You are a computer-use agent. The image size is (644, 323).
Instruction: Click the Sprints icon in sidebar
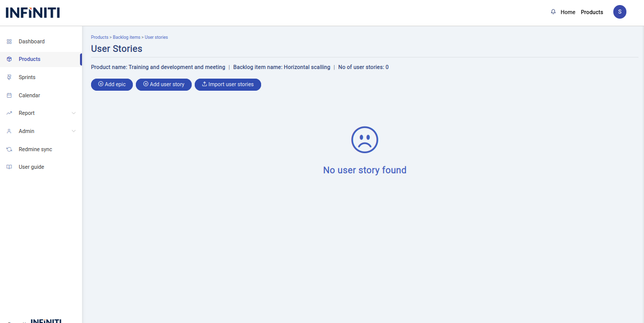(x=9, y=78)
